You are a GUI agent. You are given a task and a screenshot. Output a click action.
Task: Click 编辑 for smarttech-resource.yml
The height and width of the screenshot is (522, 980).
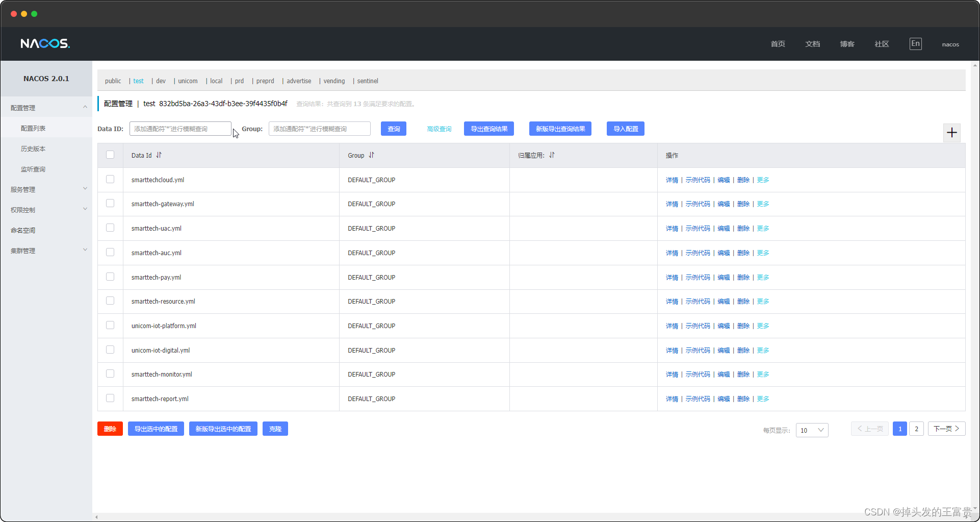(x=724, y=302)
